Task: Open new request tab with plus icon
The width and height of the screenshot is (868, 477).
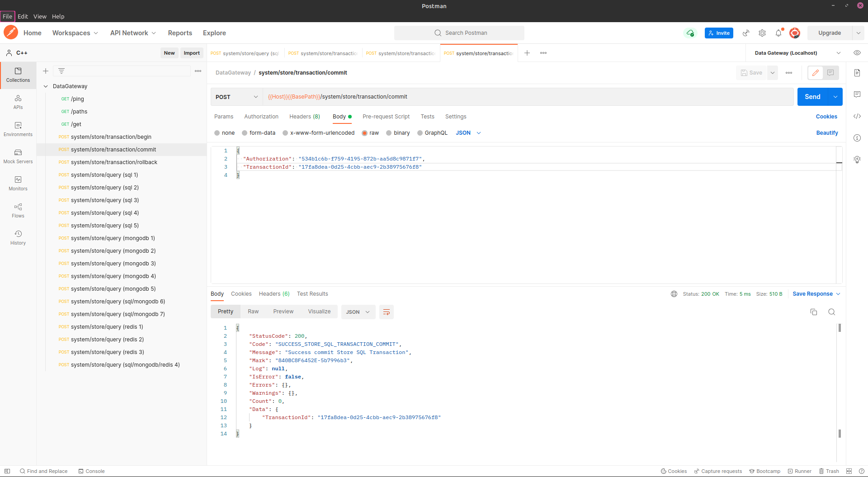Action: click(x=527, y=53)
